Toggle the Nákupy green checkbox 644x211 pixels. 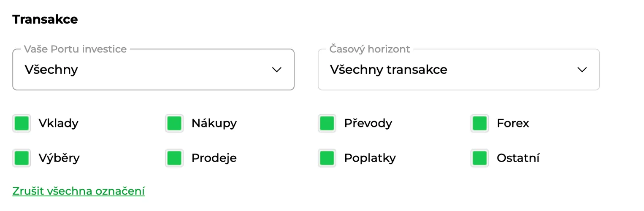(x=174, y=123)
